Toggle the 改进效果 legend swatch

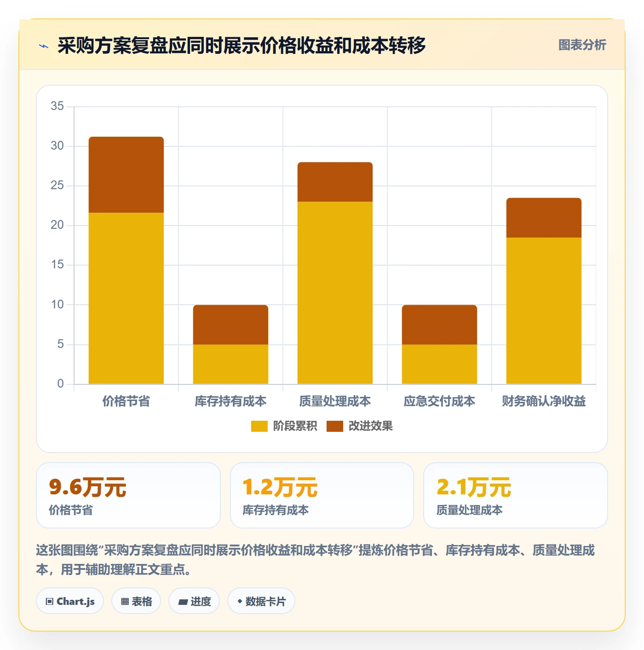point(335,426)
